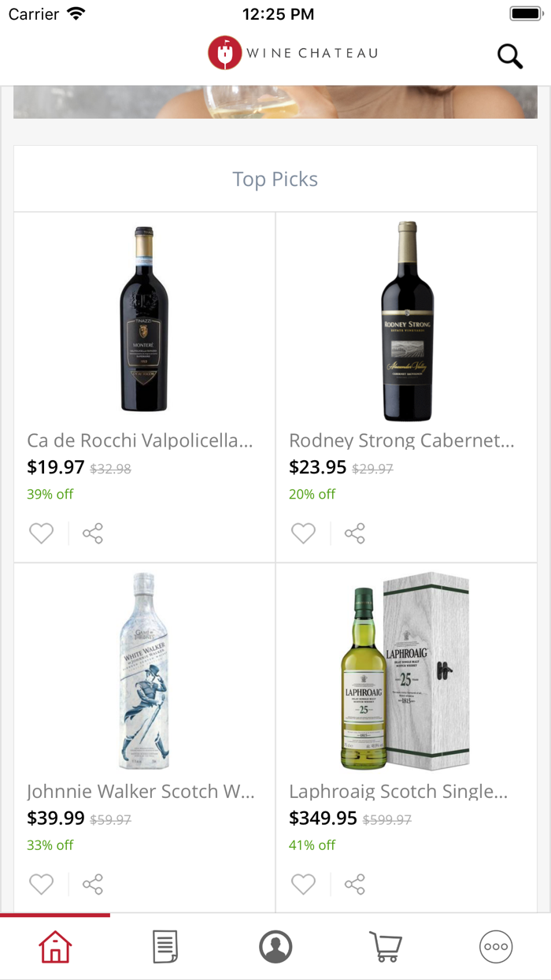The height and width of the screenshot is (980, 551).
Task: Switch to the Home tab
Action: tap(55, 948)
